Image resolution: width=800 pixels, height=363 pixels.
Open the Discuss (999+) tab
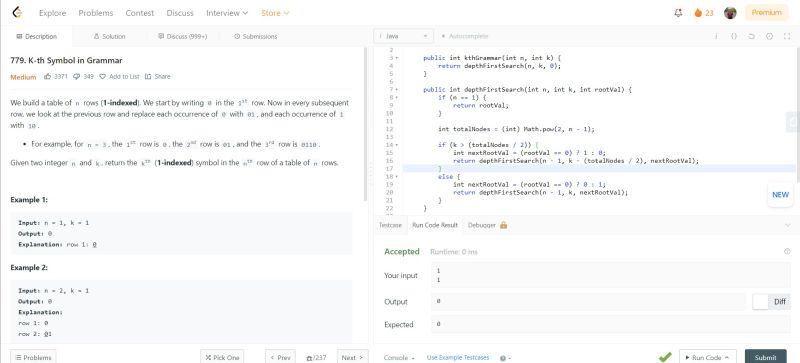(183, 36)
